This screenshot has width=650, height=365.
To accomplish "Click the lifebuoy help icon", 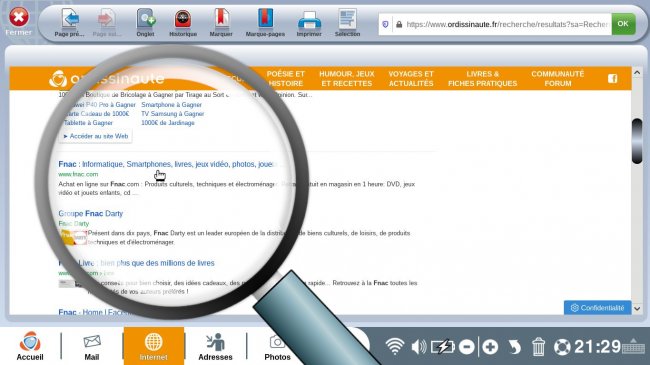I will coord(562,347).
